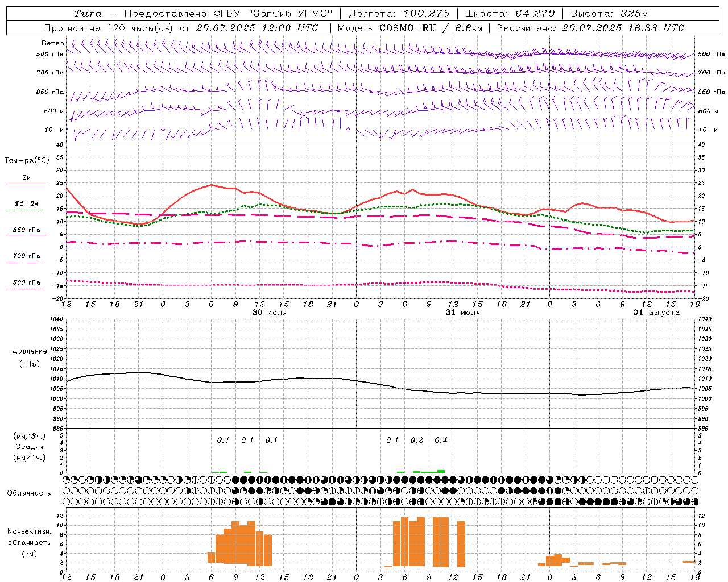Click the "12" tick on left convective axis

click(60, 516)
